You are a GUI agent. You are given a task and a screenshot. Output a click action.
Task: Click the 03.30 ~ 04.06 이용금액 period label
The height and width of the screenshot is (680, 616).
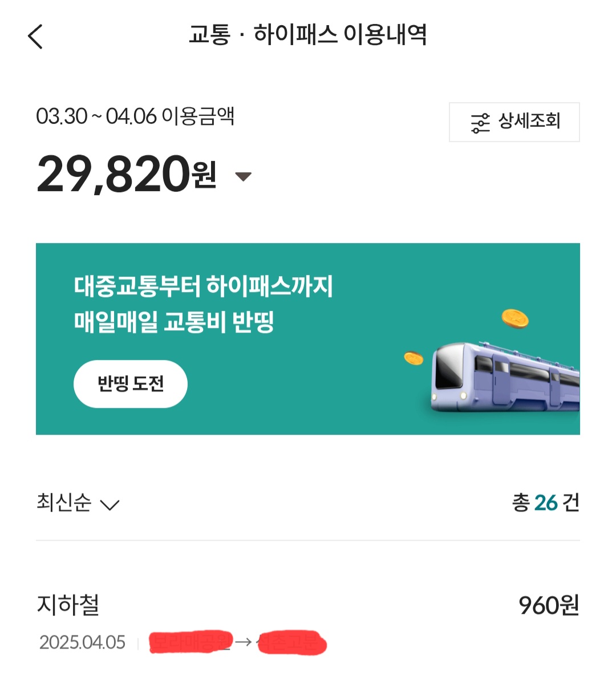[135, 116]
